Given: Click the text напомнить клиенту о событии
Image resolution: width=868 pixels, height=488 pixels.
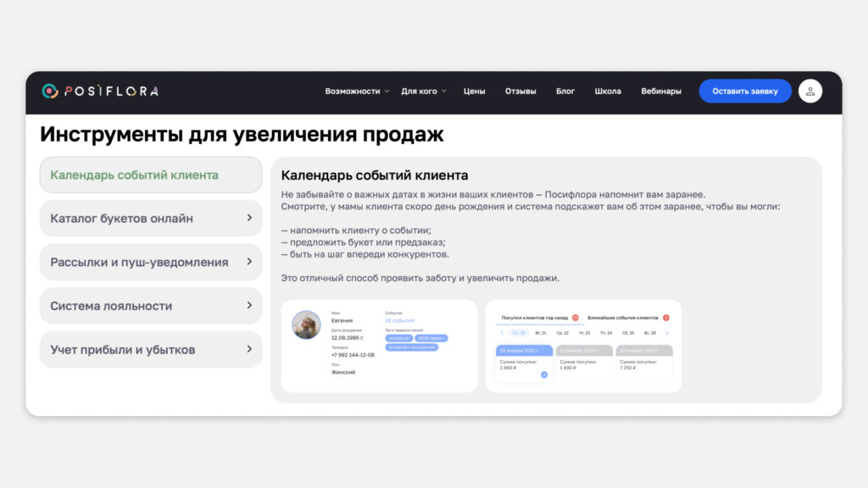Looking at the screenshot, I should coord(359,230).
